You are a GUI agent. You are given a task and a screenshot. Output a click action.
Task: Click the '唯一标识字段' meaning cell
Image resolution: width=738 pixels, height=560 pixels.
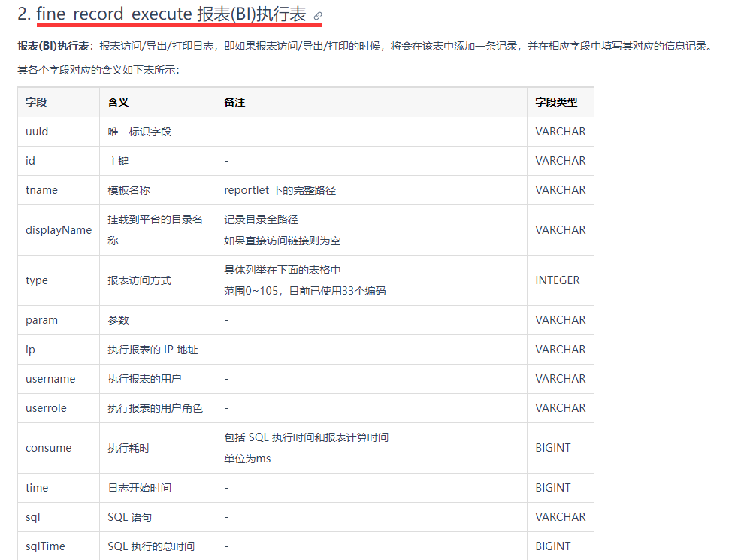click(158, 132)
